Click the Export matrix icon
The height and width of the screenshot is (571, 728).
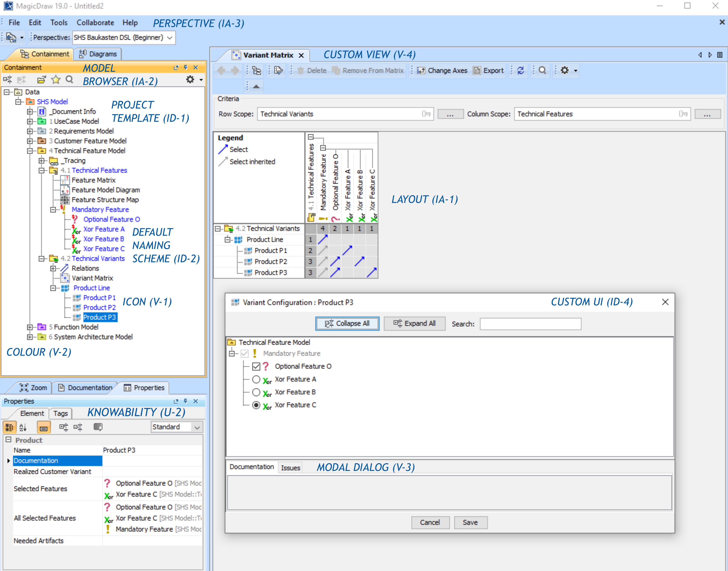476,70
